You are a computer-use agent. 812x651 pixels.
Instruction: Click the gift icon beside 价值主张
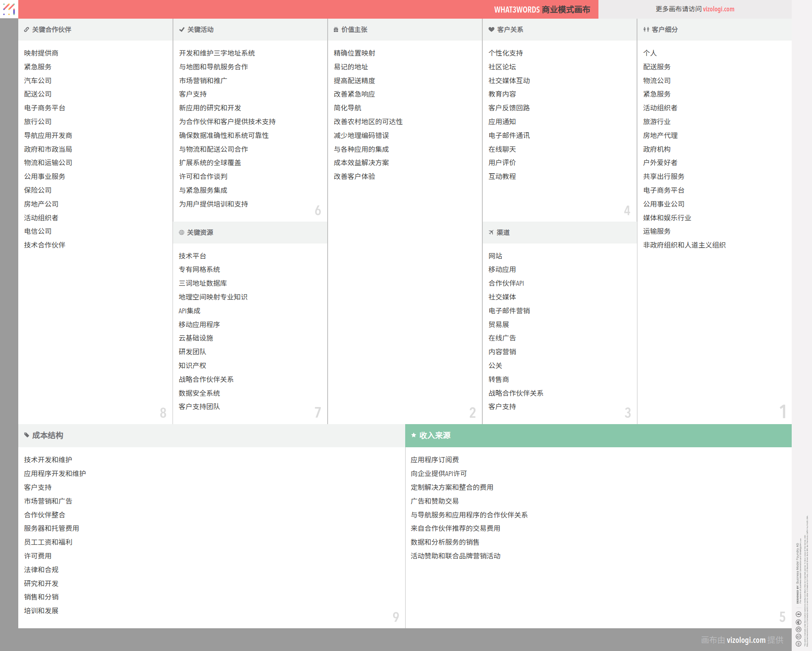336,30
